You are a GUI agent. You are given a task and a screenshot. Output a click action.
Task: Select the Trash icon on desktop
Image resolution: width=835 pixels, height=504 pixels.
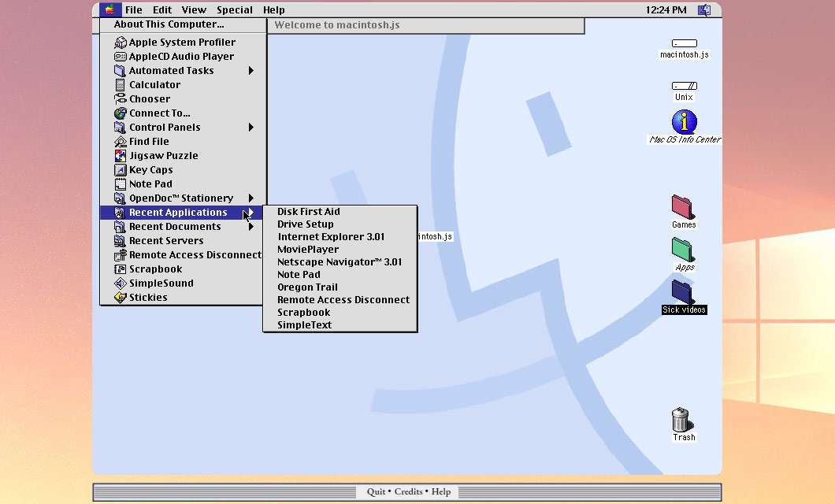tap(681, 420)
